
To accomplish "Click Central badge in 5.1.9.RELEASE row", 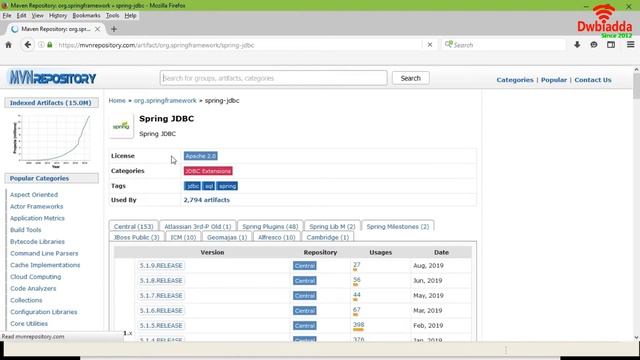I will tap(304, 266).
